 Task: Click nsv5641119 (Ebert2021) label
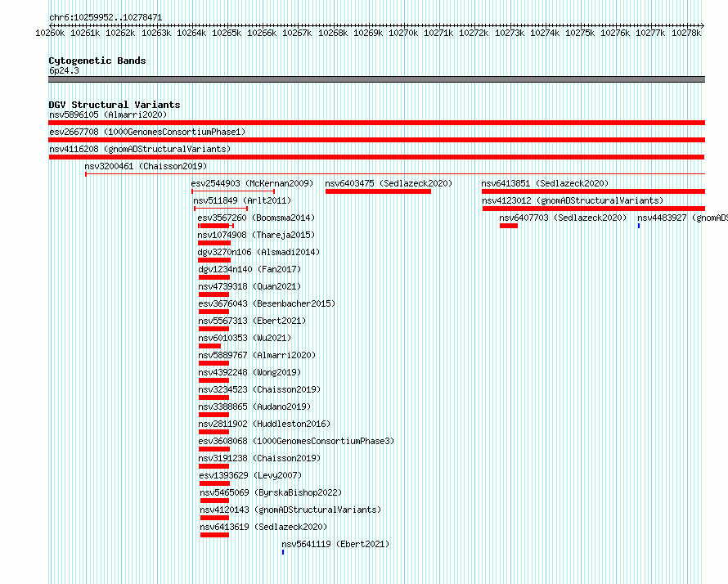click(x=335, y=544)
